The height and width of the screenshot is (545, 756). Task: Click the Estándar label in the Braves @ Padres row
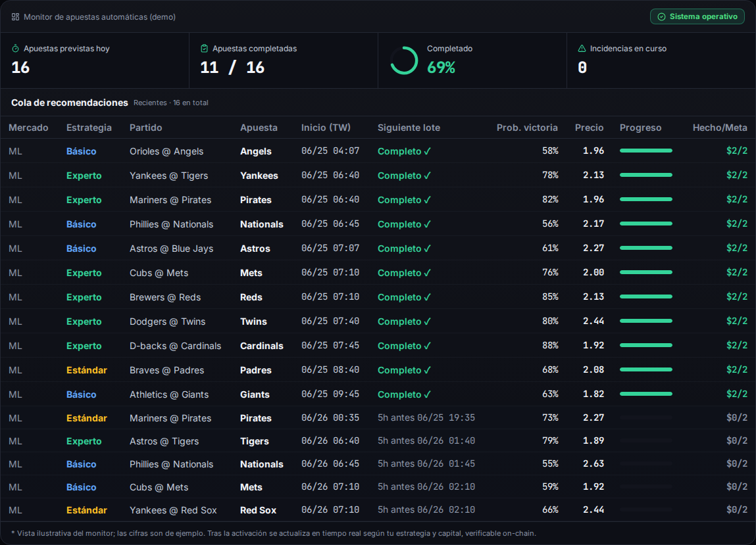click(87, 370)
